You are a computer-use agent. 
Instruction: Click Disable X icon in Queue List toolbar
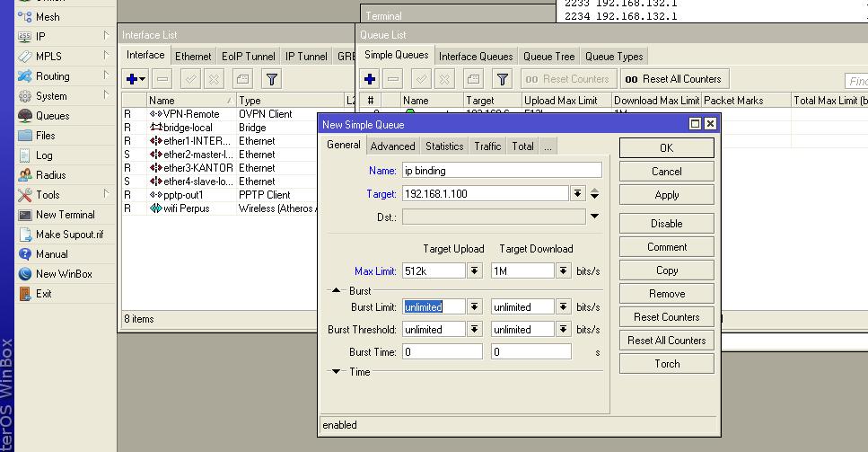pyautogui.click(x=444, y=79)
